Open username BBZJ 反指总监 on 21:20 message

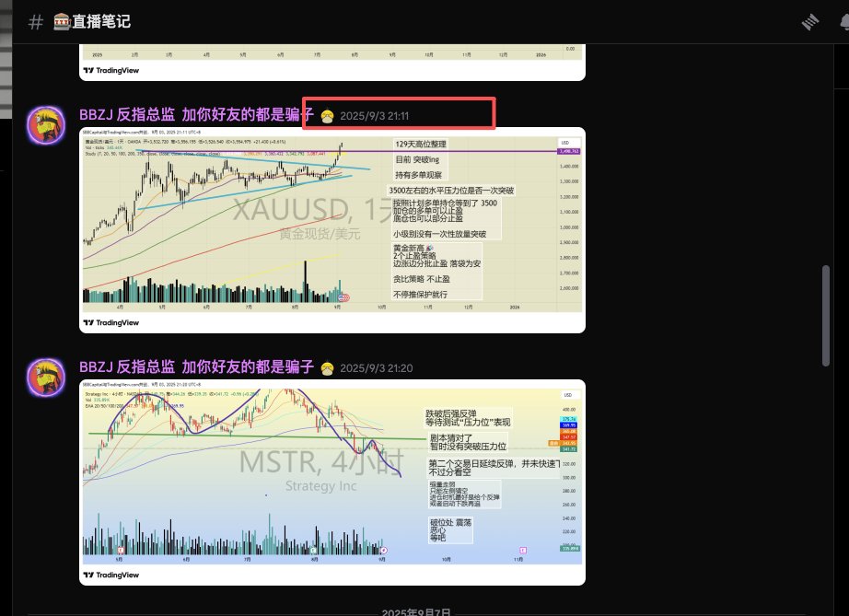click(196, 367)
